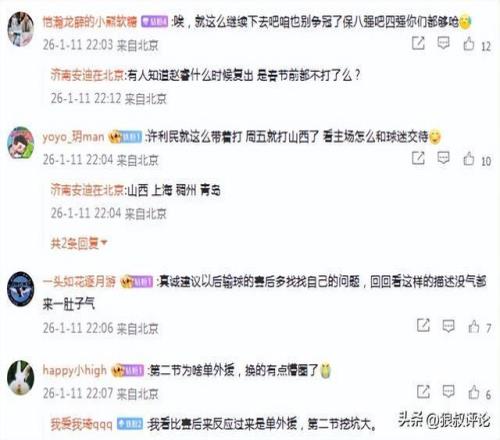The image size is (500, 440).
Task: Open 济南安迪在北京's profile from first reply
Action: (87, 75)
